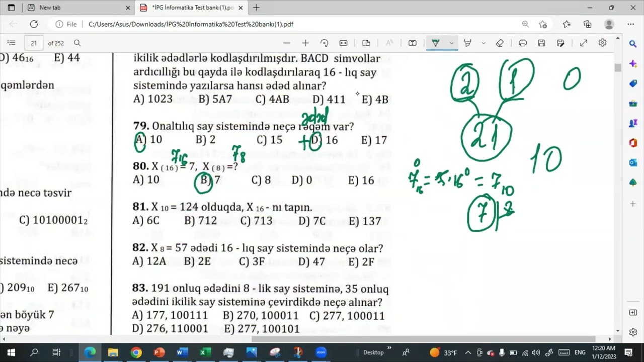Close the New tab browser tab
Image resolution: width=644 pixels, height=362 pixels.
pos(127,8)
